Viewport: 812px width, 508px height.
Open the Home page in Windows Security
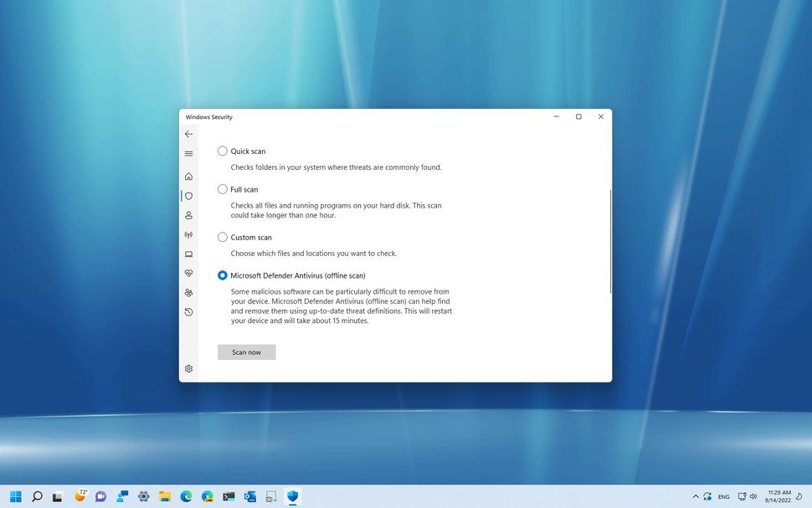[x=188, y=177]
